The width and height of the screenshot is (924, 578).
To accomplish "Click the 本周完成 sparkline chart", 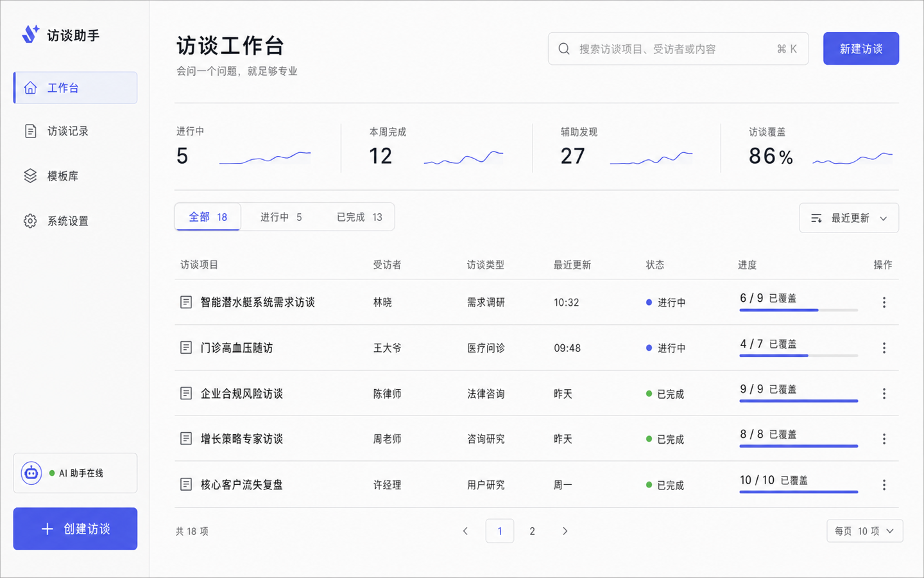I will coord(463,157).
